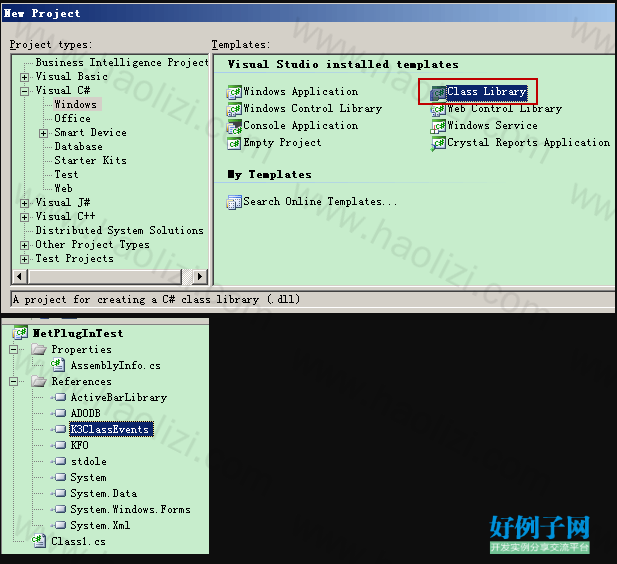Screen dimensions: 617x564
Task: Select the Web Control Library template icon
Action: (438, 110)
